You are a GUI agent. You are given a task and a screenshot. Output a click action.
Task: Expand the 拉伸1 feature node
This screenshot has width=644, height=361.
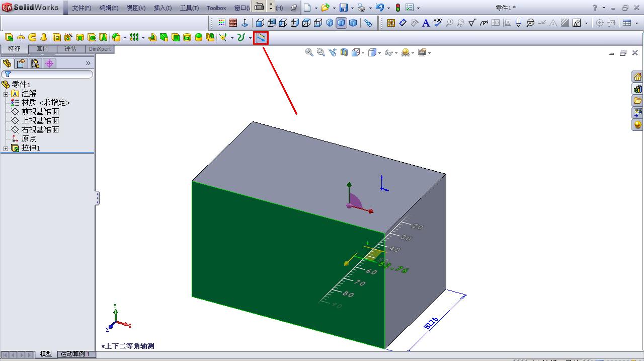click(x=6, y=148)
